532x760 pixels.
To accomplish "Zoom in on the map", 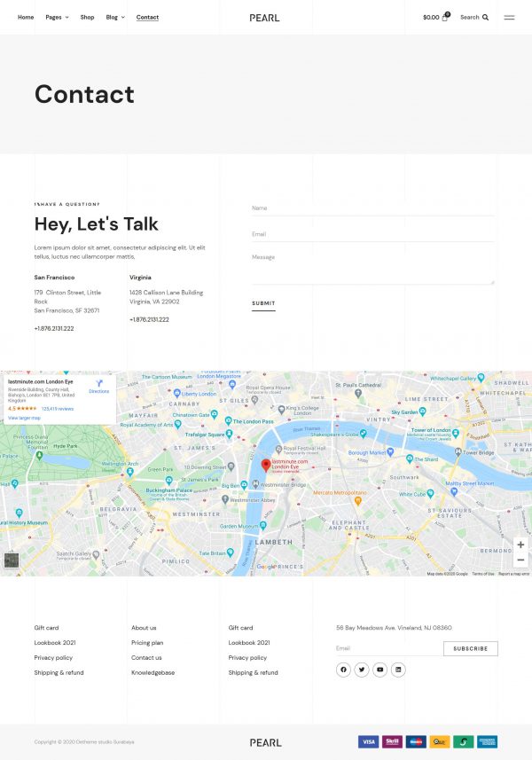I will (520, 545).
